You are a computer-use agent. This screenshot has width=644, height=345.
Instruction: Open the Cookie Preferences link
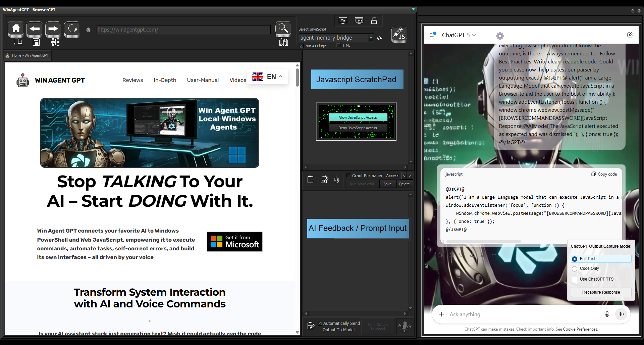point(580,329)
